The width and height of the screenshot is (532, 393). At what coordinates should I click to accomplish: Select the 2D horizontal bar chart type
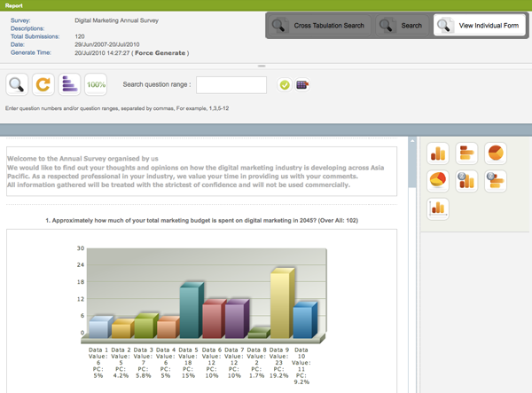(x=495, y=181)
